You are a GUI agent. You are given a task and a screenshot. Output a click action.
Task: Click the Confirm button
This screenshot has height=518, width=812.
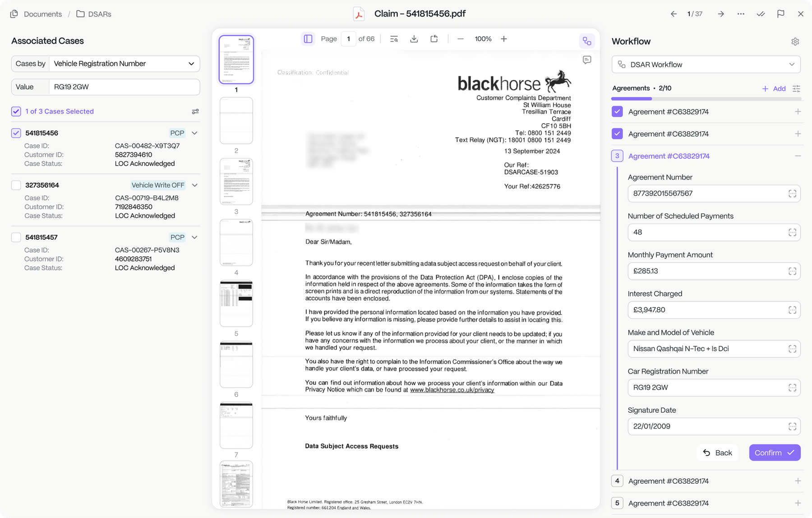coord(775,453)
